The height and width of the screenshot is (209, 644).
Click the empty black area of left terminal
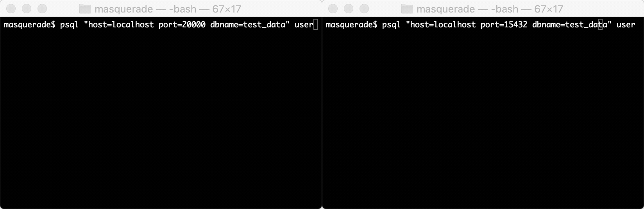coord(161,117)
